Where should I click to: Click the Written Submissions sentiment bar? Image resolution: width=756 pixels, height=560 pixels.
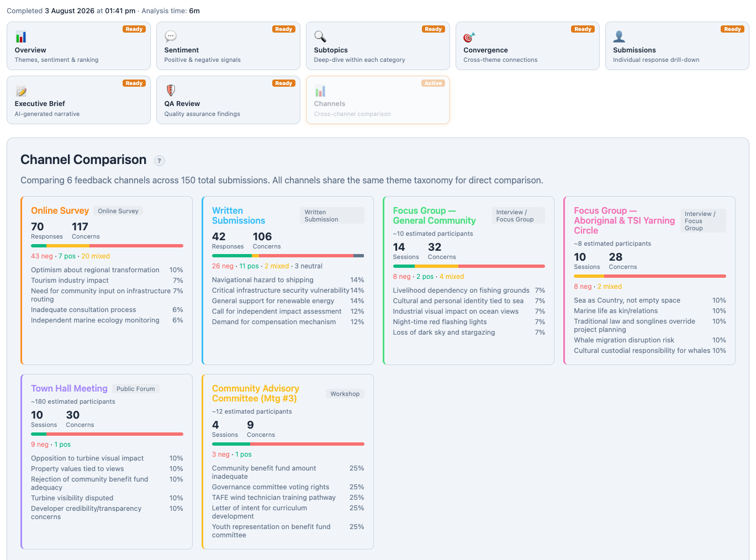[x=288, y=256]
